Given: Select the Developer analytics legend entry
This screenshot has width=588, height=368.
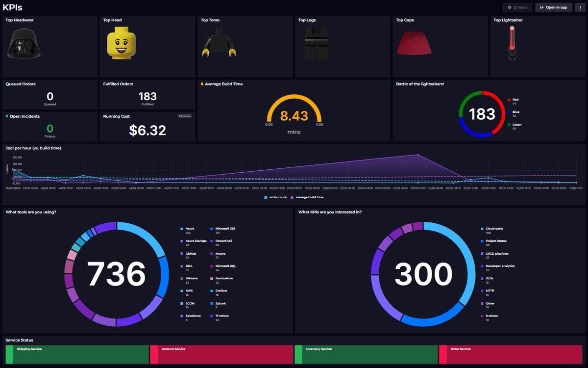Looking at the screenshot, I should click(498, 268).
